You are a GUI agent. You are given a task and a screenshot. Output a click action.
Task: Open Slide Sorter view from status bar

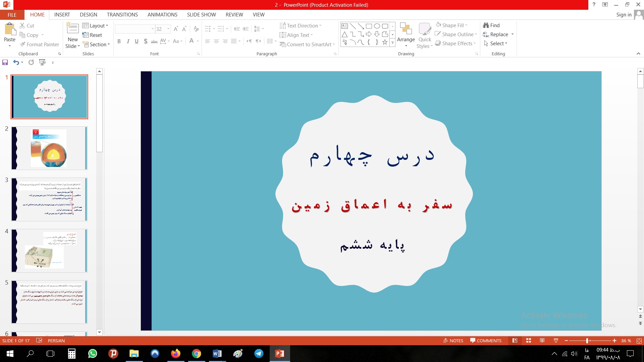[529, 341]
